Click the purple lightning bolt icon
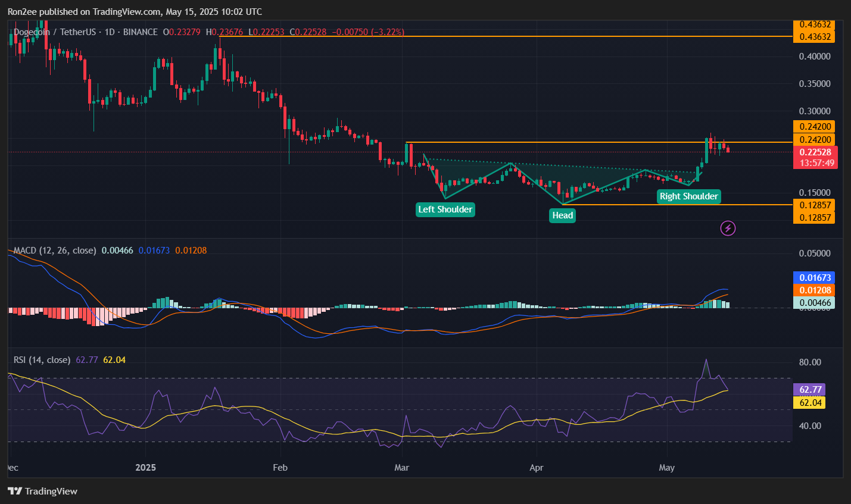The height and width of the screenshot is (504, 851). pos(728,228)
